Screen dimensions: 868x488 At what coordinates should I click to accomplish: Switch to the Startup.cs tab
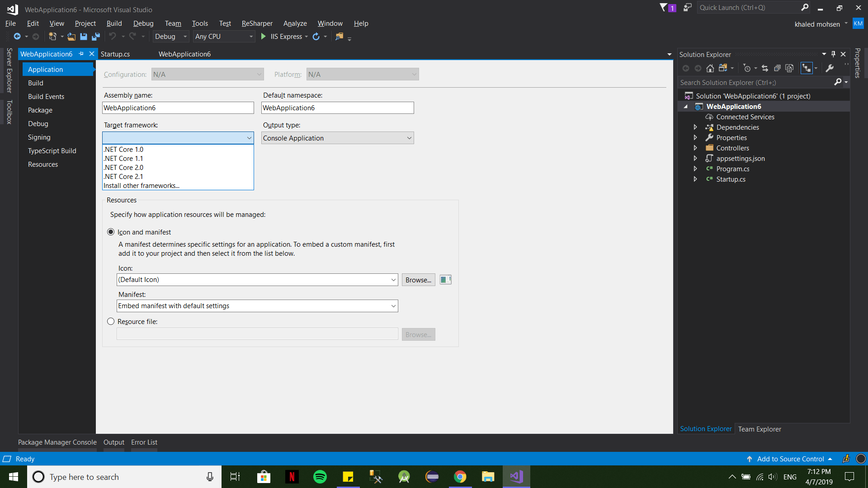pos(116,54)
